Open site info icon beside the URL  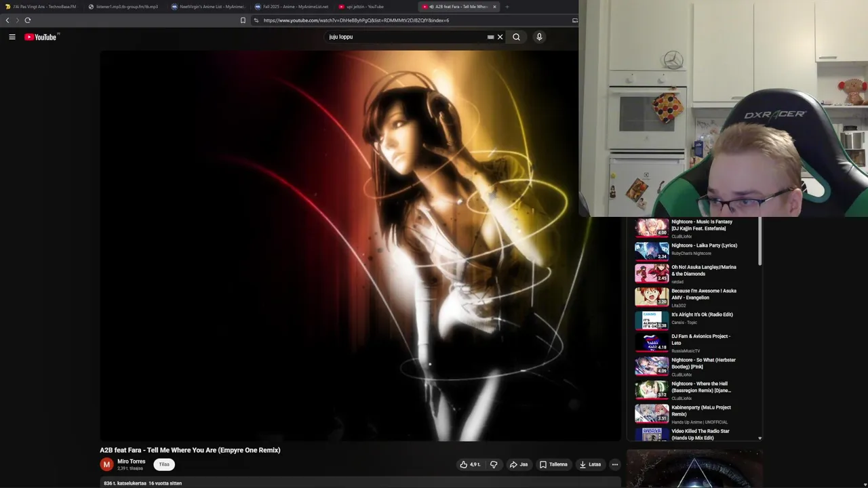256,20
